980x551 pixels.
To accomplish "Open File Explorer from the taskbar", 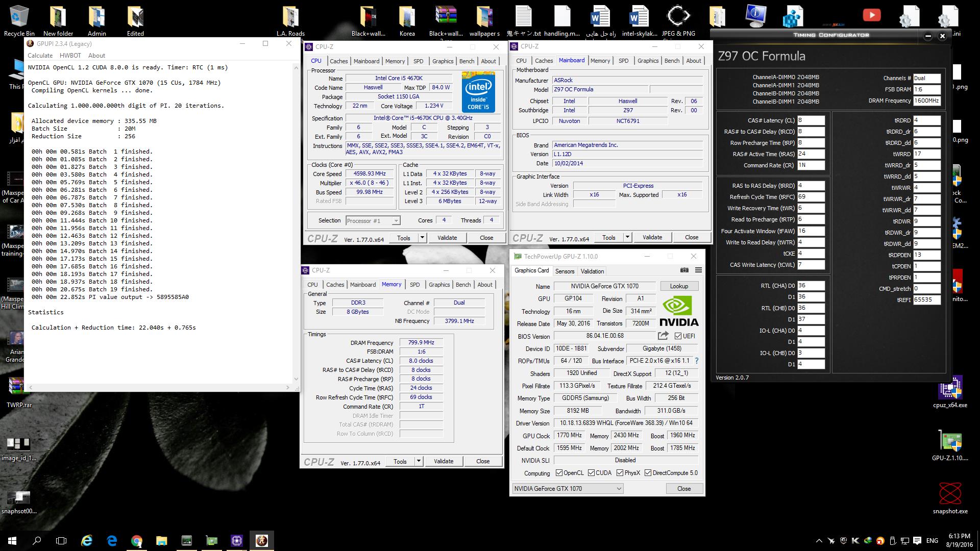I will pyautogui.click(x=162, y=540).
